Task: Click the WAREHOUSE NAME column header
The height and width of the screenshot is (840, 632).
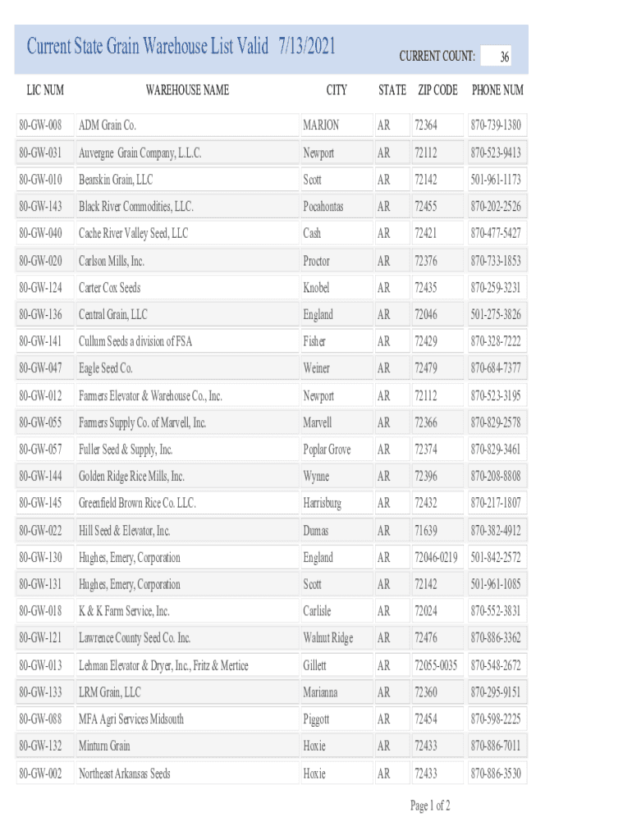Action: click(187, 89)
